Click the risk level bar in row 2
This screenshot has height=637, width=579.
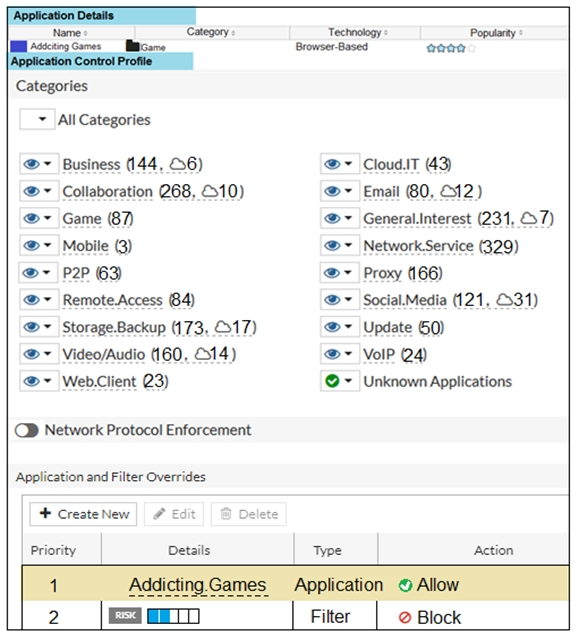click(173, 616)
